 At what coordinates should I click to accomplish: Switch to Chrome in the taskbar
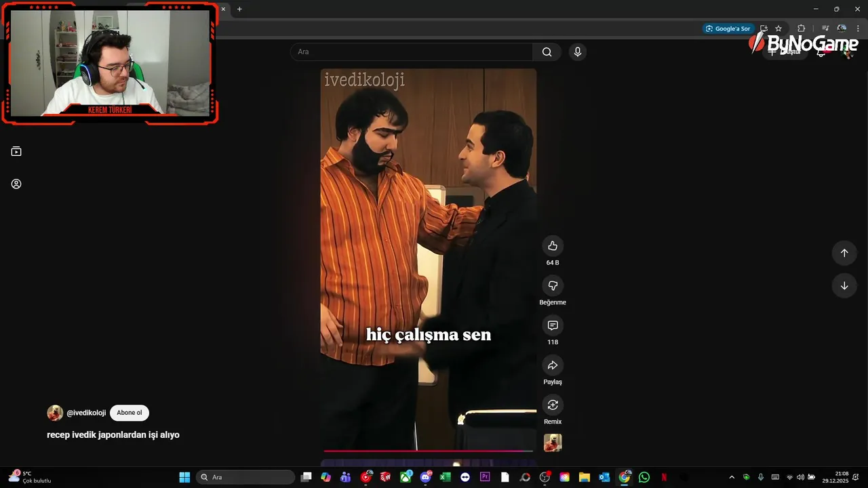click(625, 477)
